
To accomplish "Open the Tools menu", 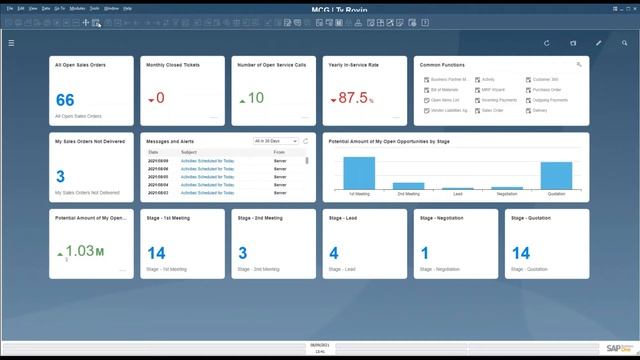I will click(x=94, y=8).
